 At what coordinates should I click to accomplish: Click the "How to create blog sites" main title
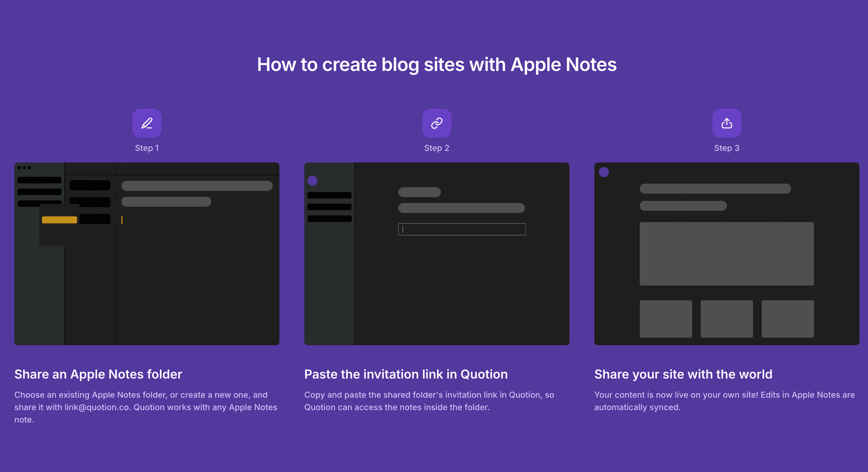pyautogui.click(x=436, y=65)
